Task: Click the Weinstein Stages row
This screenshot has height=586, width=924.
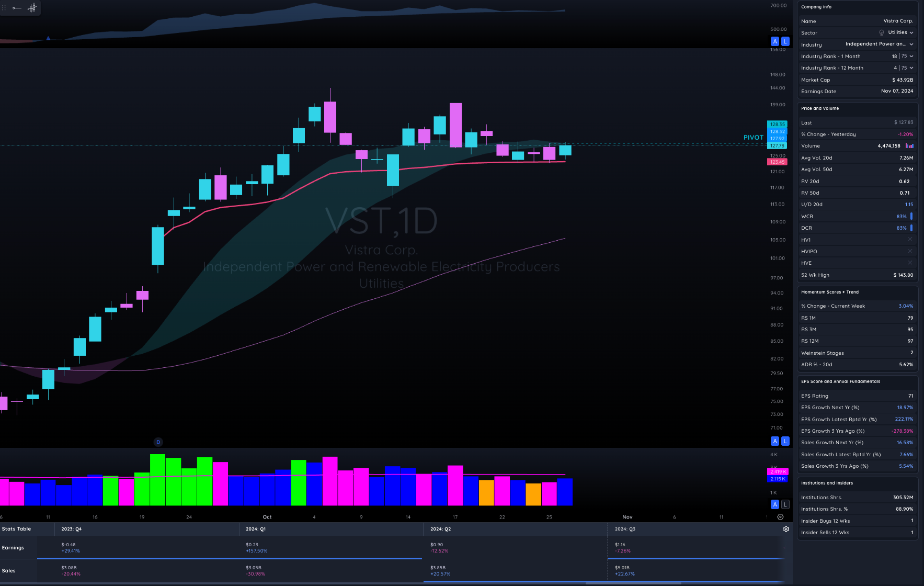Action: (857, 353)
